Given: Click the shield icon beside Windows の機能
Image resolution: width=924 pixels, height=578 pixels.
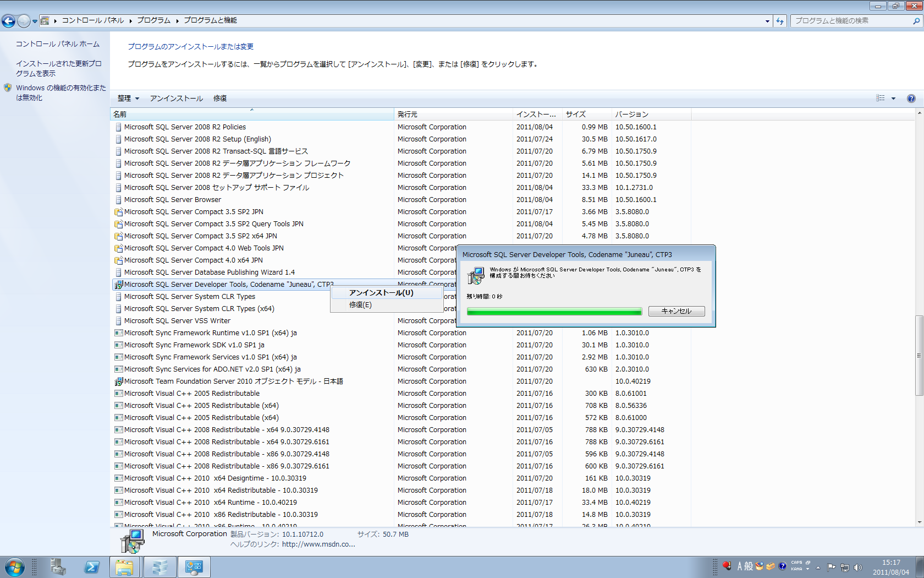Looking at the screenshot, I should coord(8,88).
